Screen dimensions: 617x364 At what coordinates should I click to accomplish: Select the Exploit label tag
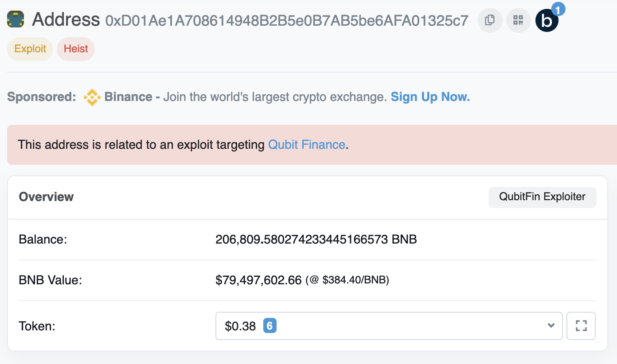click(30, 49)
